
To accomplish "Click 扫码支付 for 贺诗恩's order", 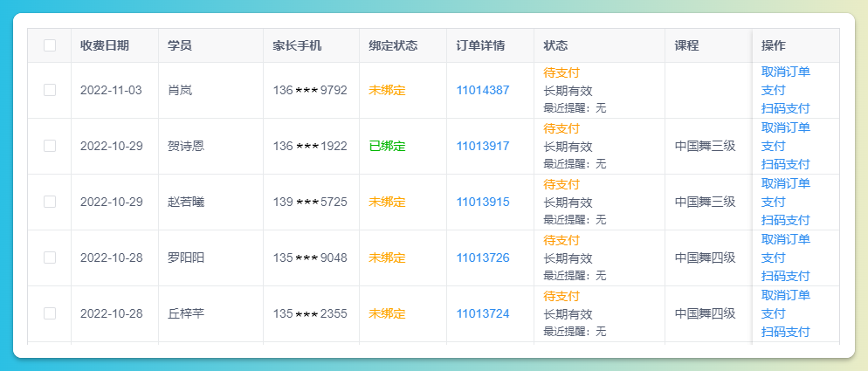I will (786, 164).
